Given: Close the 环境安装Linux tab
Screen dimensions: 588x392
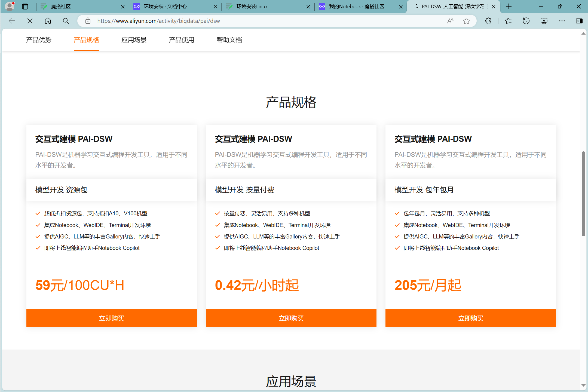Looking at the screenshot, I should (x=308, y=7).
